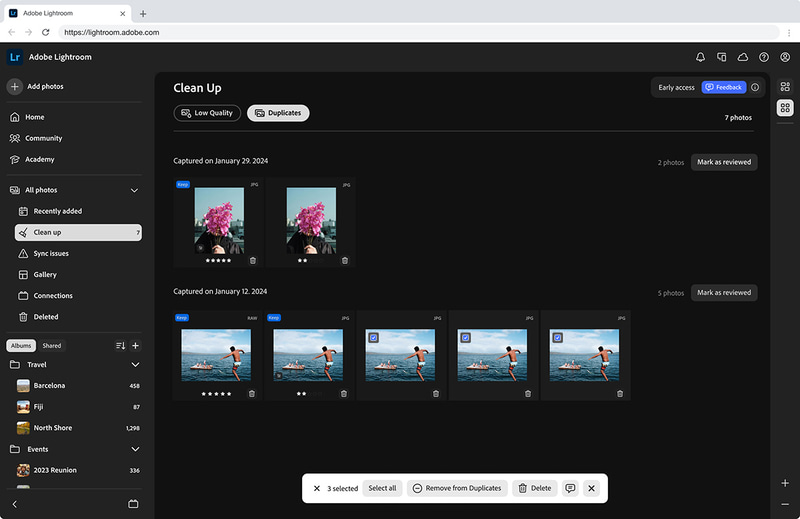Viewport: 800px width, 519px height.
Task: Click the Adobe Lightroom Lr logo
Action: pos(15,57)
